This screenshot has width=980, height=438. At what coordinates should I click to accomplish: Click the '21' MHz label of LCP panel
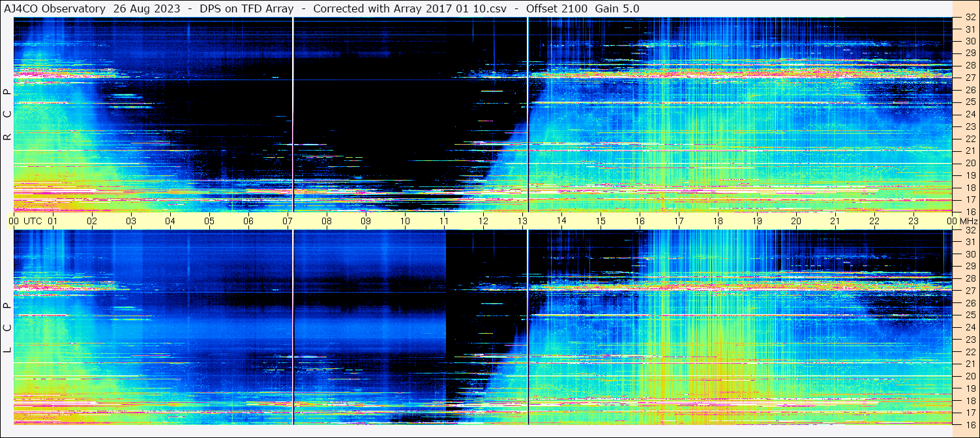click(970, 364)
